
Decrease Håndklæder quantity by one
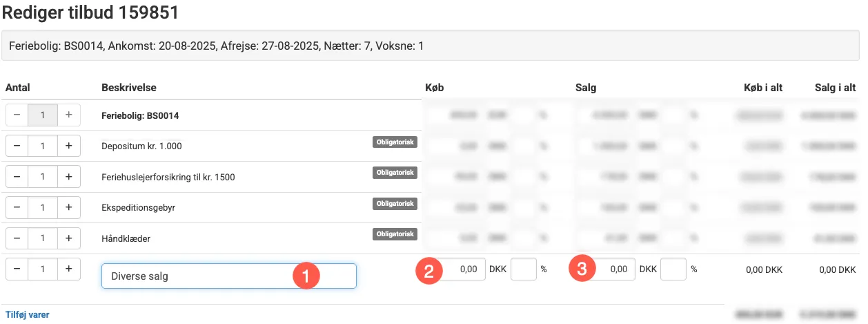click(17, 238)
